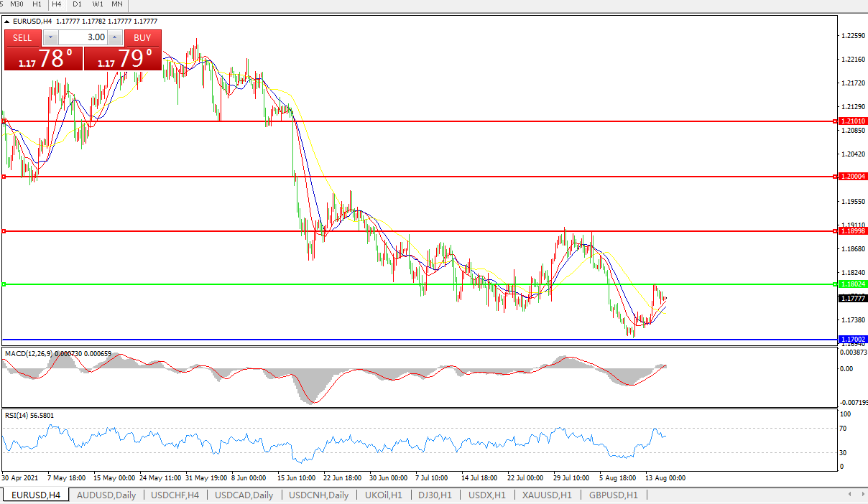Switch to USDCHF,H4 chart tab
This screenshot has width=868, height=504.
(x=177, y=495)
